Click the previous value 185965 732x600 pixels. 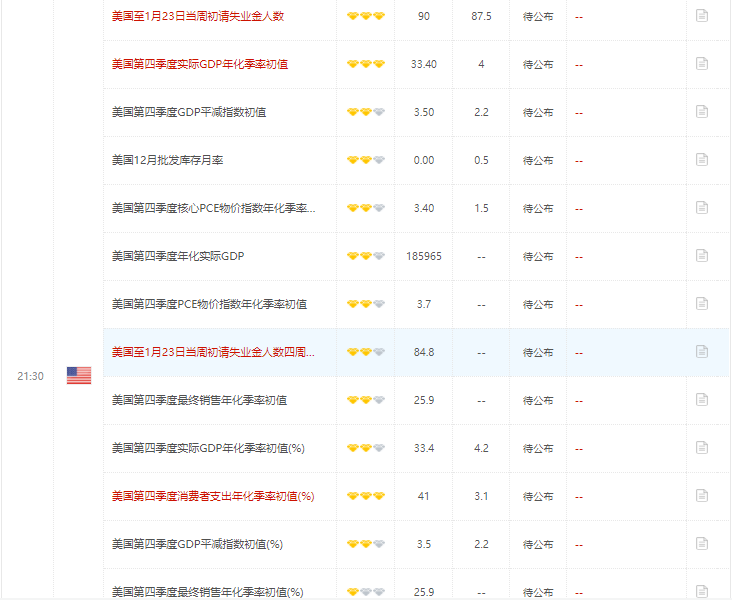(423, 256)
